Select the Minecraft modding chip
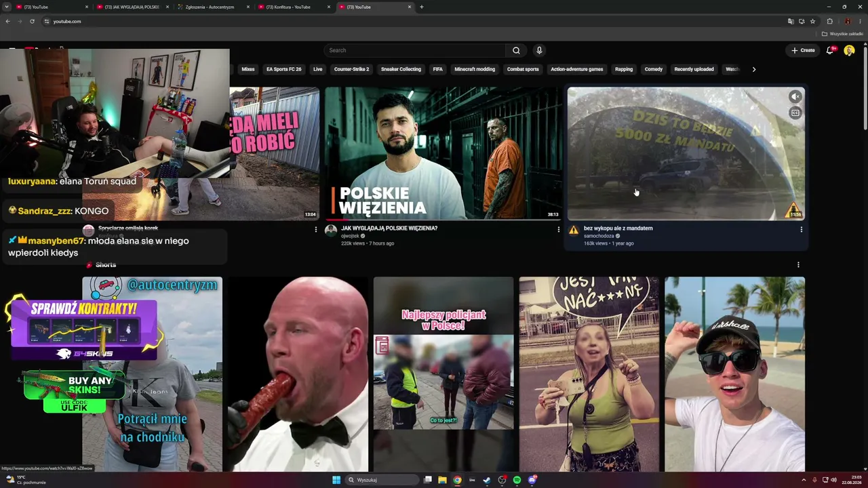Screen dimensions: 868x488 tap(475, 69)
